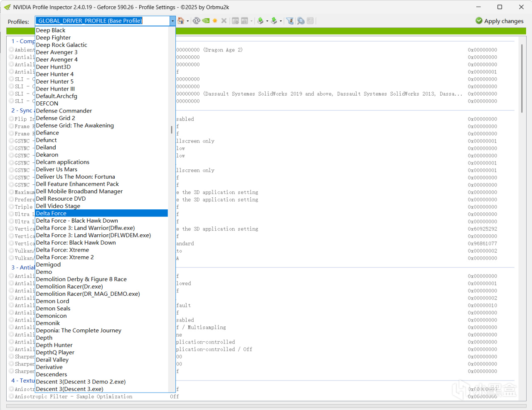532x410 pixels.
Task: Click the settings grid vertical scrollbar thumb
Action: pyautogui.click(x=522, y=79)
